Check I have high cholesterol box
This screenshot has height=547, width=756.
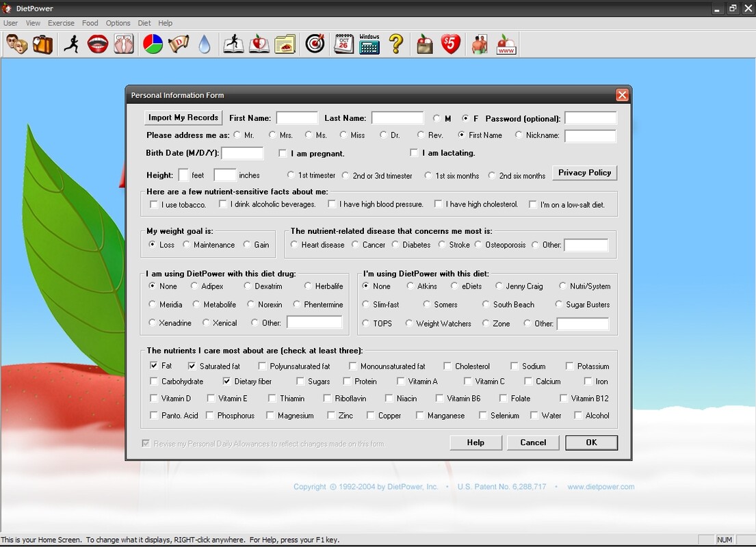point(439,204)
